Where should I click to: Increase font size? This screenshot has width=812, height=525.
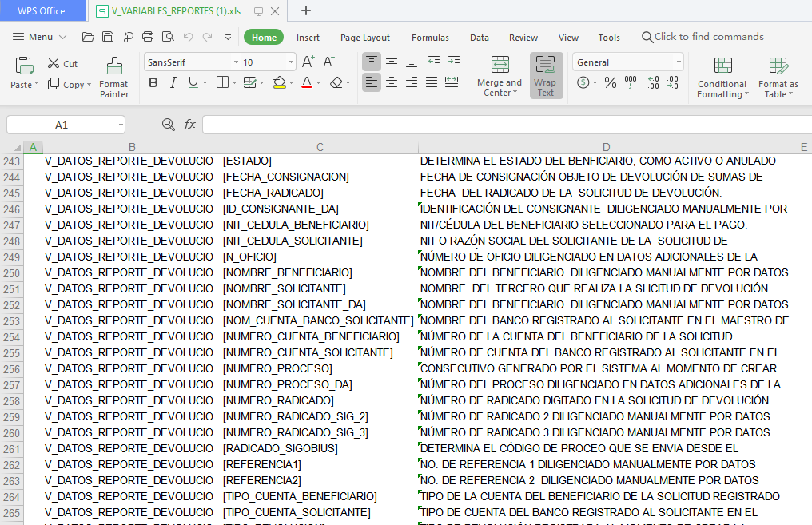(308, 62)
